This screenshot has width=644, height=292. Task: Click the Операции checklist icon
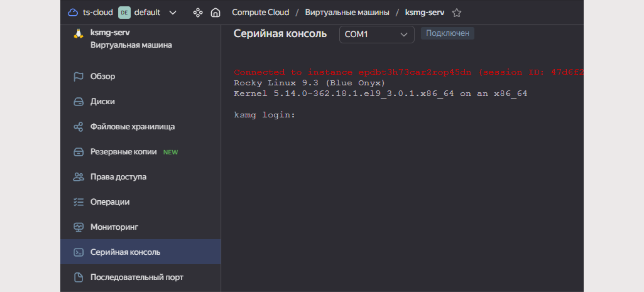click(x=78, y=202)
